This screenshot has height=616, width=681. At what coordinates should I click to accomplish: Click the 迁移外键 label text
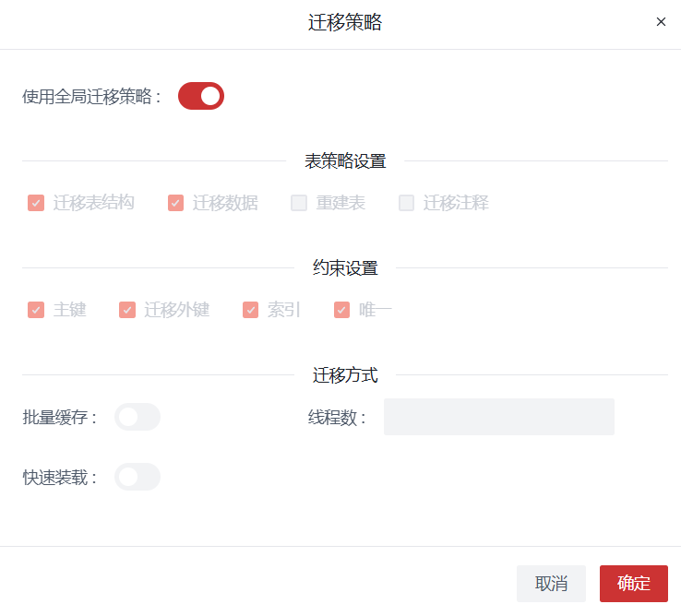tap(176, 310)
